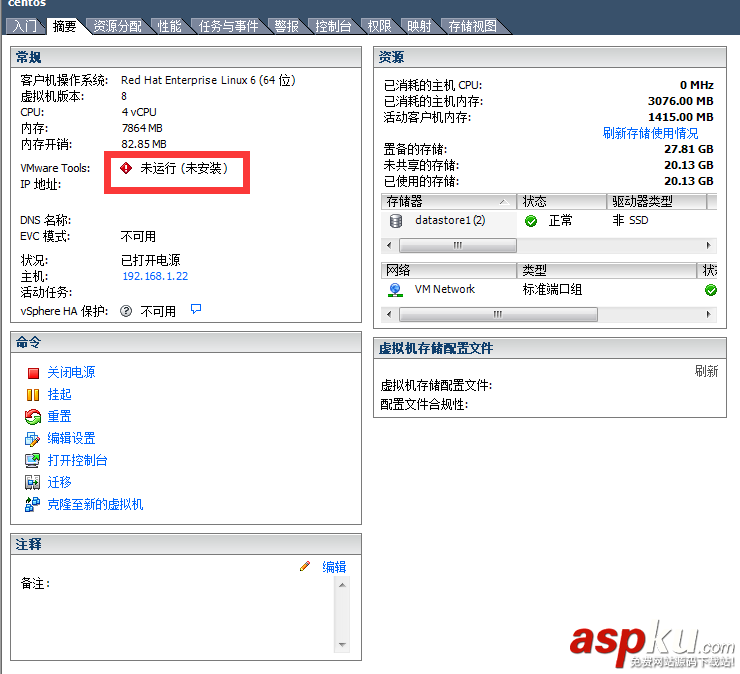Click the network table left scroll arrow
The width and height of the screenshot is (740, 674).
389,314
